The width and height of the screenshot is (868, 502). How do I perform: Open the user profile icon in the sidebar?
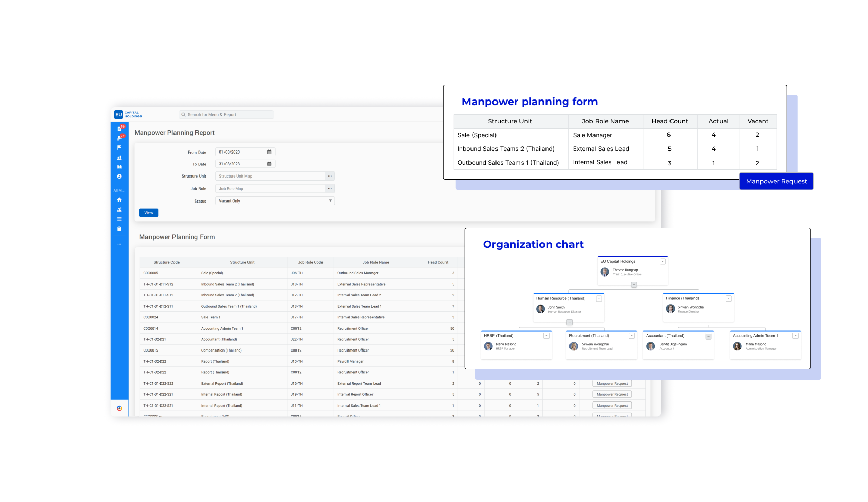pyautogui.click(x=119, y=177)
